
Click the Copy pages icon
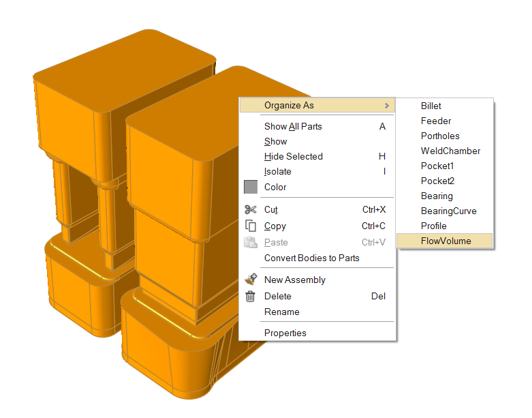tap(251, 226)
